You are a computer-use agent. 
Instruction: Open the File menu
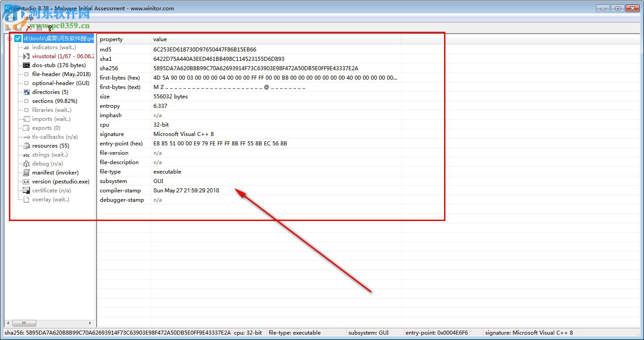click(11, 18)
